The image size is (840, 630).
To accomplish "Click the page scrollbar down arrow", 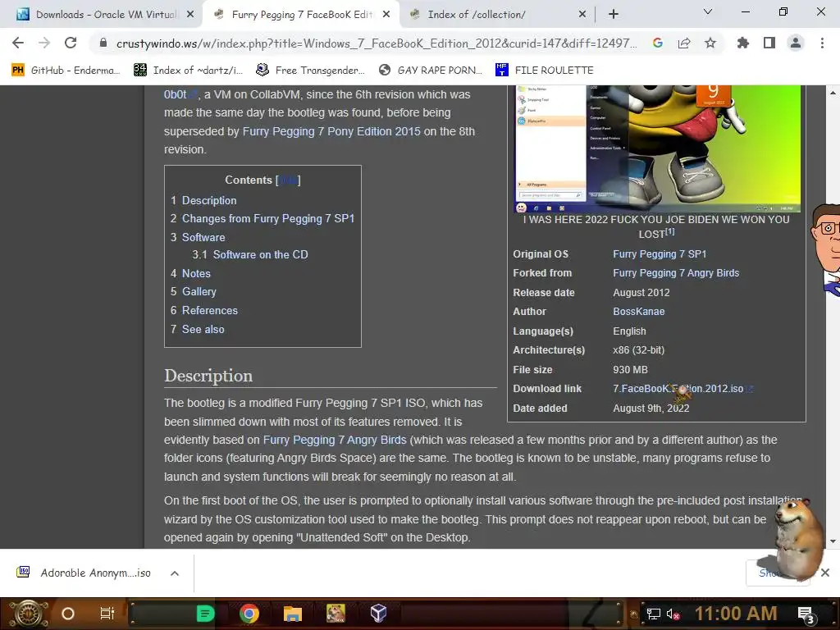I will tap(833, 541).
